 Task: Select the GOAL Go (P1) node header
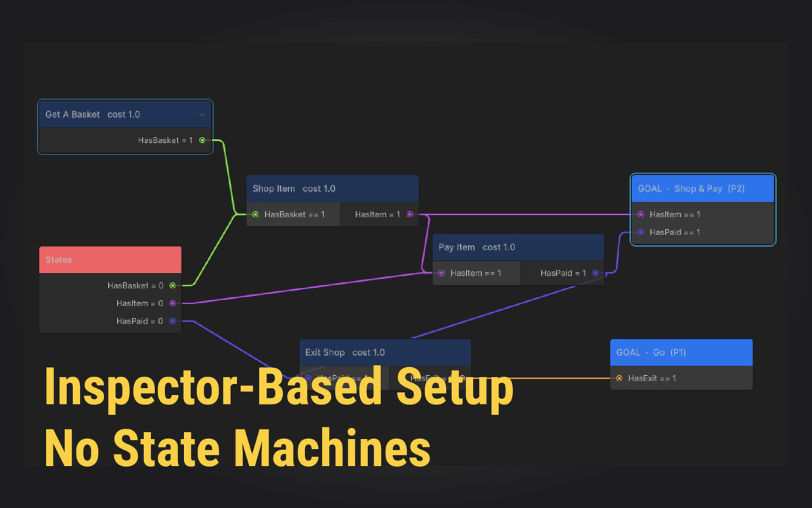coord(681,352)
